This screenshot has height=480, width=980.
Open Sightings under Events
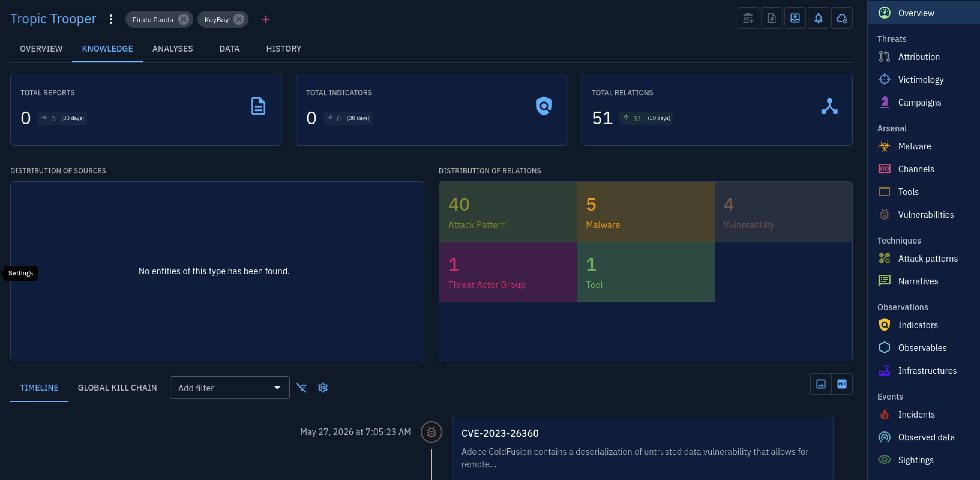(924, 460)
